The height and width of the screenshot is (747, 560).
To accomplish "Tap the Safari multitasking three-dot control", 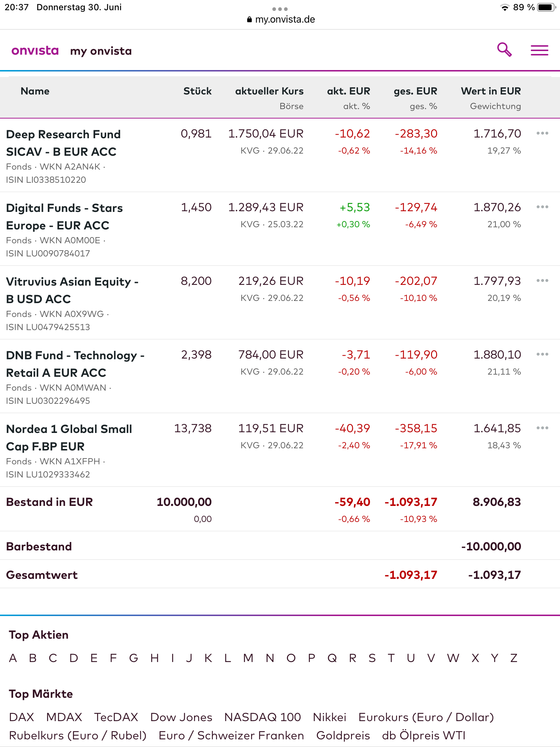I will (280, 9).
